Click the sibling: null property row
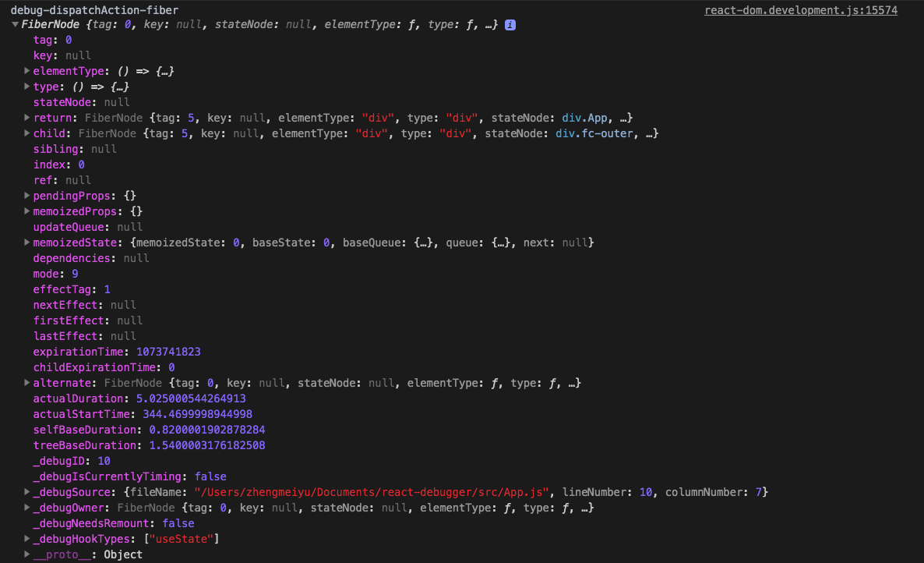Viewport: 924px width, 563px height. (x=75, y=149)
